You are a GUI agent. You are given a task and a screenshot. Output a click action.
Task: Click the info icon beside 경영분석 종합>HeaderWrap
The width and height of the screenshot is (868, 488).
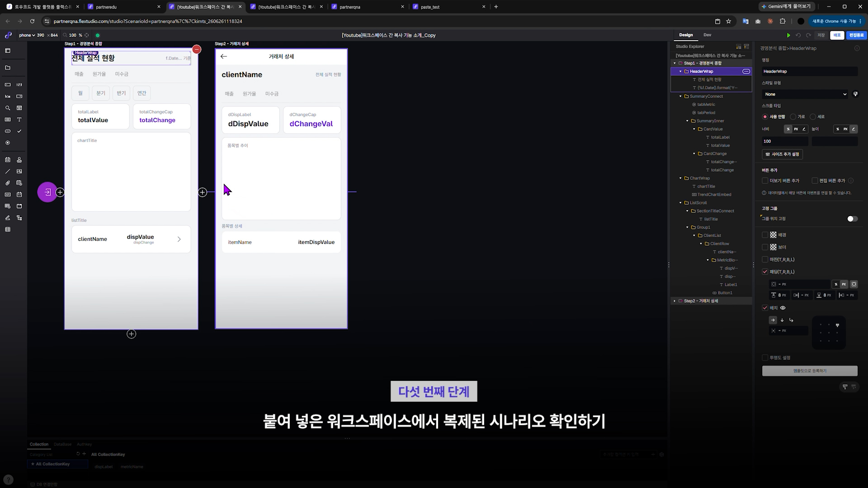point(857,48)
